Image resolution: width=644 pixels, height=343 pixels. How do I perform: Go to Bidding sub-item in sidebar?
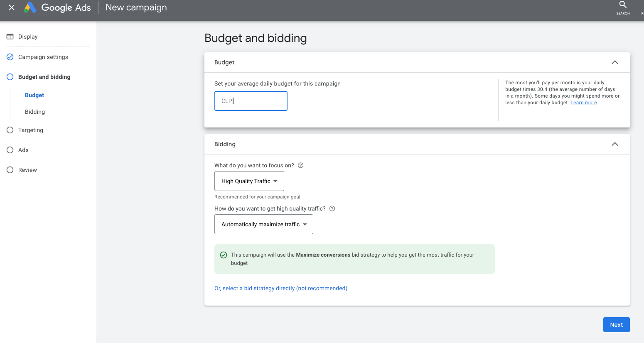[x=35, y=112]
